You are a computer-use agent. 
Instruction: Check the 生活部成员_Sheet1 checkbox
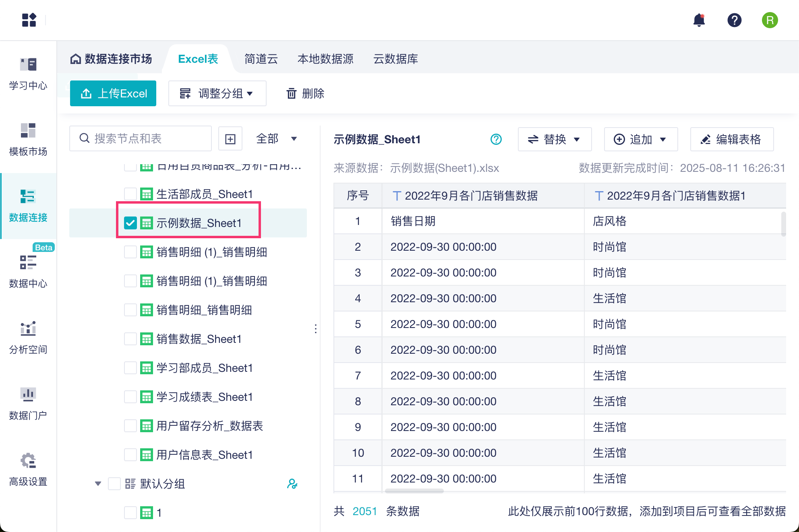(x=130, y=194)
